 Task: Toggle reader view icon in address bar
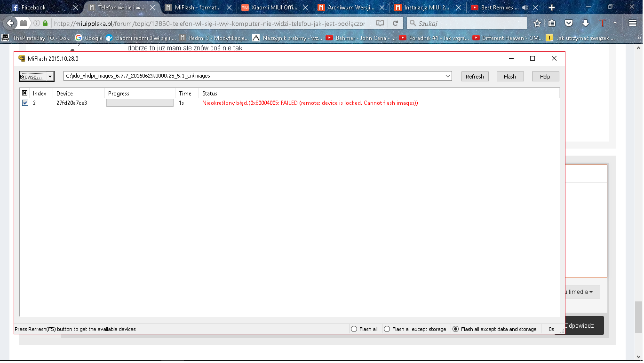point(380,23)
